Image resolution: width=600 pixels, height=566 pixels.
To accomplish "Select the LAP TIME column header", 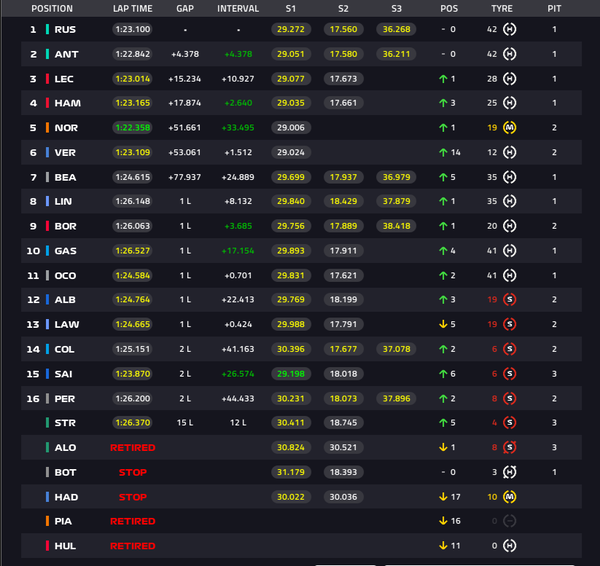I will coord(132,8).
